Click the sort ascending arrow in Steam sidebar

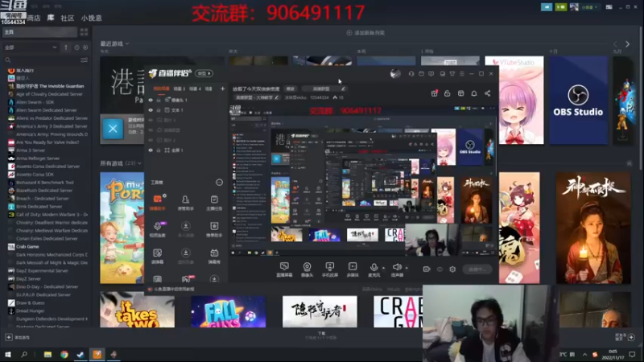coord(66,47)
